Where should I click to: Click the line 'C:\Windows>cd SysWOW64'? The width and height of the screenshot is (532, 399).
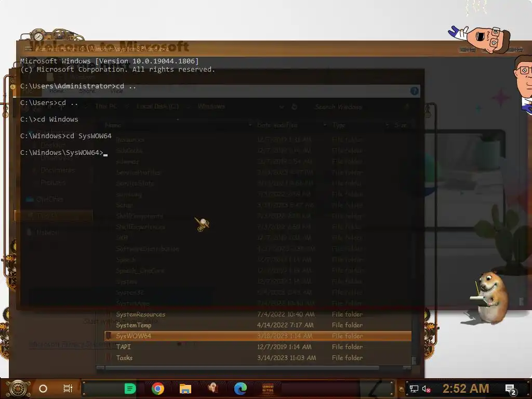(66, 136)
